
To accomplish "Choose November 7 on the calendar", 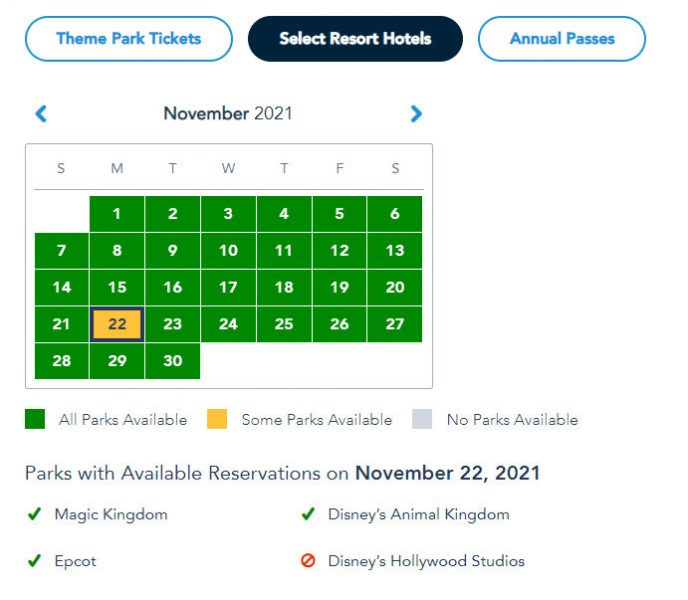I will coord(61,250).
